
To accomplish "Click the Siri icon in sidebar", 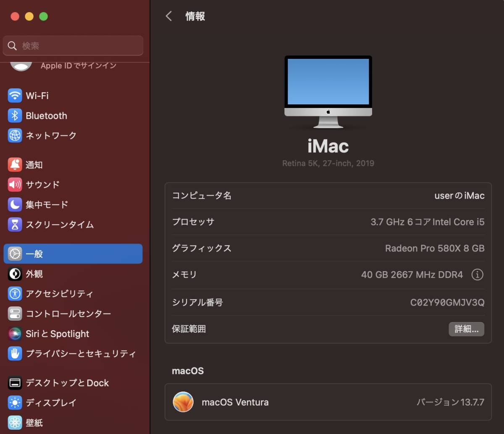I will tap(15, 334).
